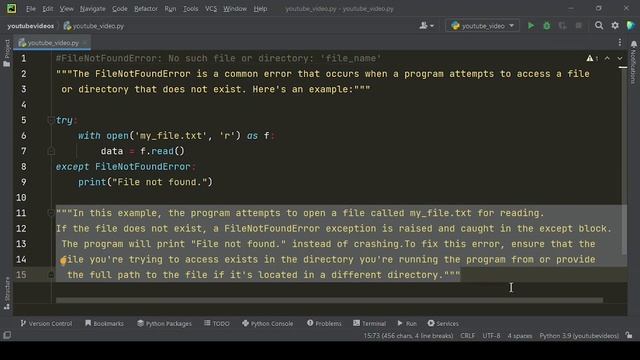
Task: Open the View menu
Action: [66, 9]
